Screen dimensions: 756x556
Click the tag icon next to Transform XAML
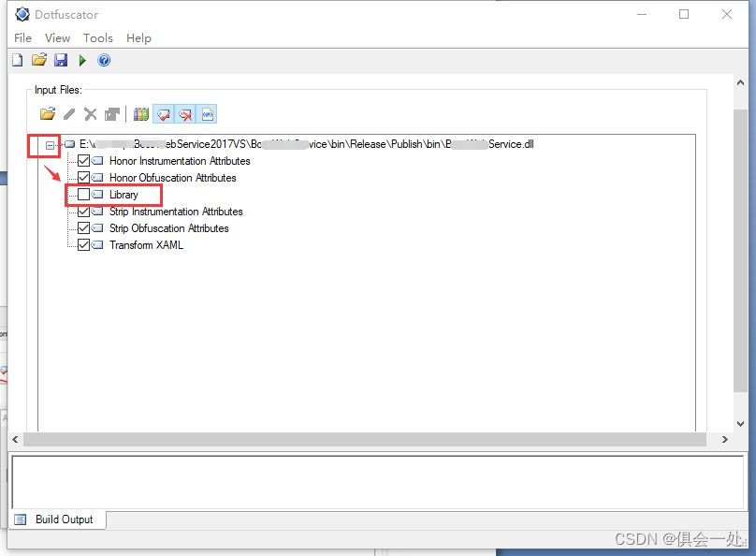pos(98,245)
